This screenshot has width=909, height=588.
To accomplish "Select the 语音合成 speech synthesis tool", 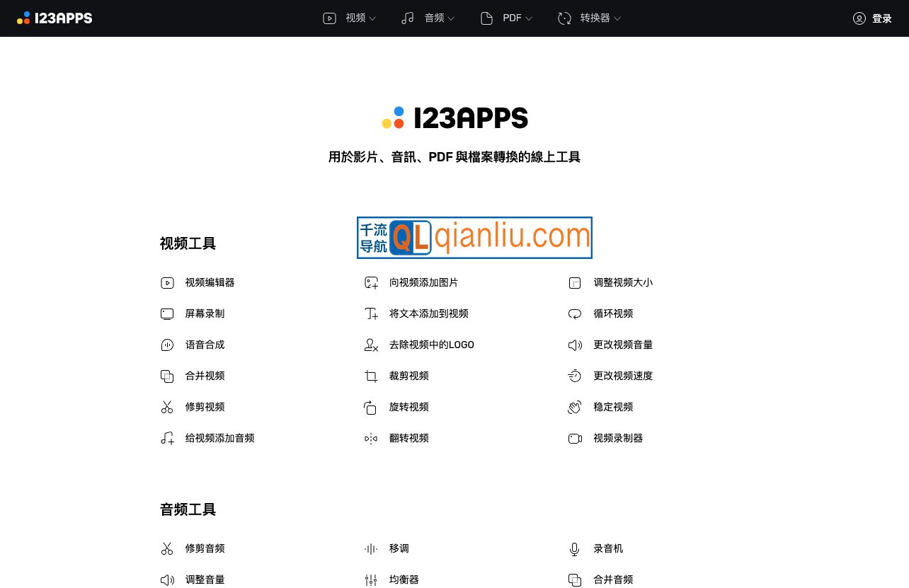I will 205,345.
